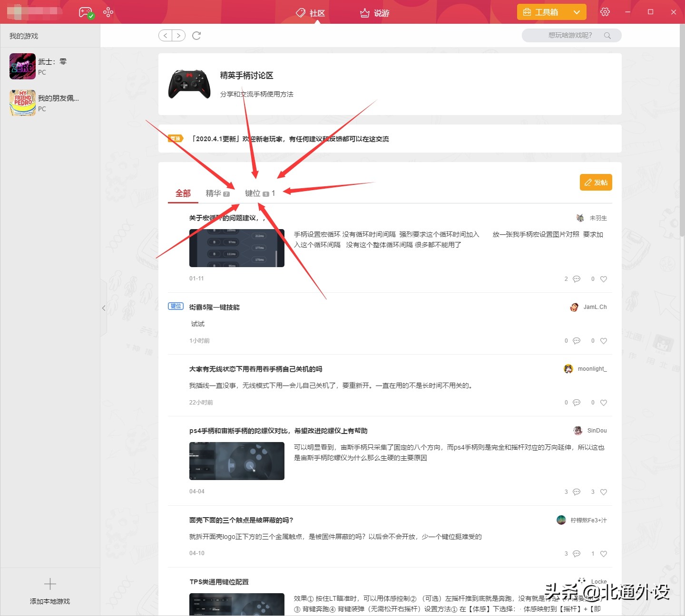Open the pinned 2020.4.1更新 post
Screen dimensions: 685x616
(x=290, y=139)
